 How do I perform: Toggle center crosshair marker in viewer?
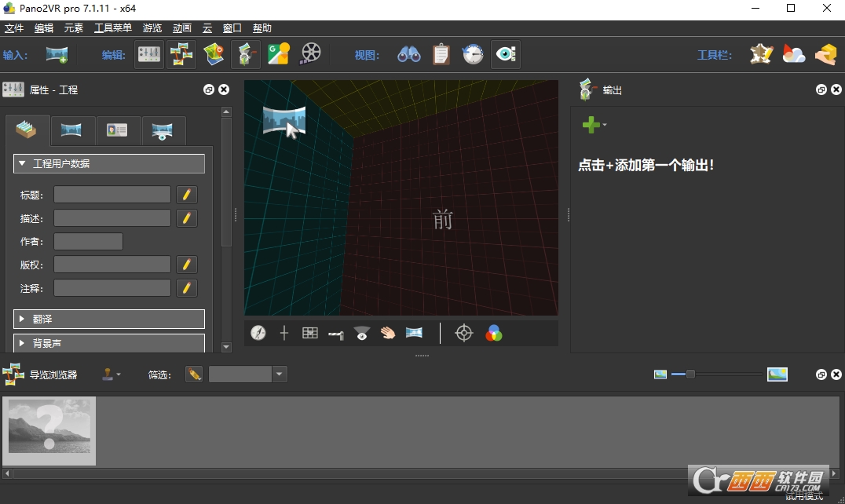[x=284, y=334]
